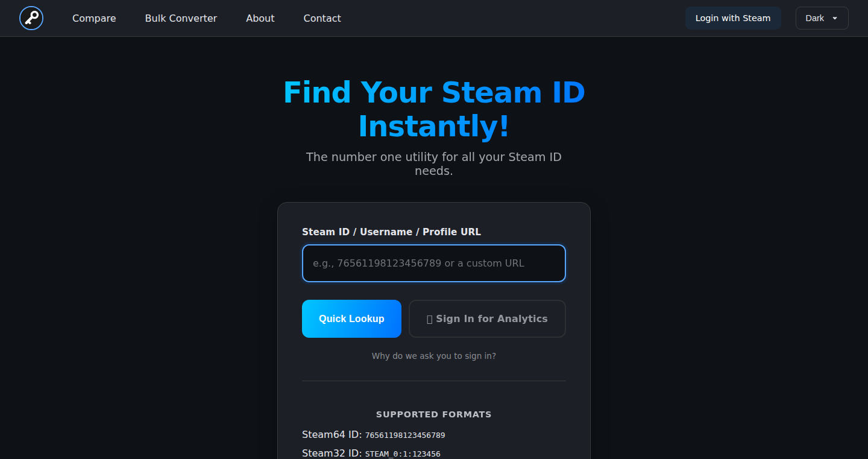
Task: Focus the Steam ID / Username input field
Action: pos(434,263)
